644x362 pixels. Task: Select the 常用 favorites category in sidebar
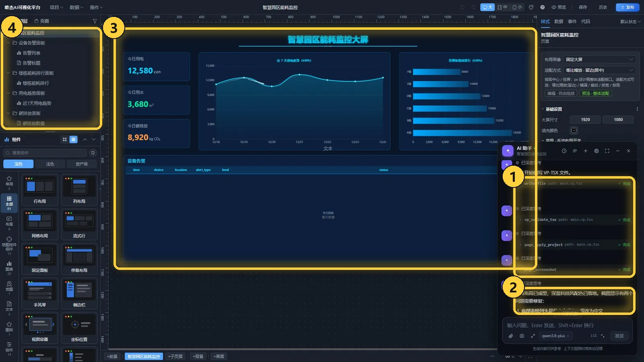(x=9, y=183)
